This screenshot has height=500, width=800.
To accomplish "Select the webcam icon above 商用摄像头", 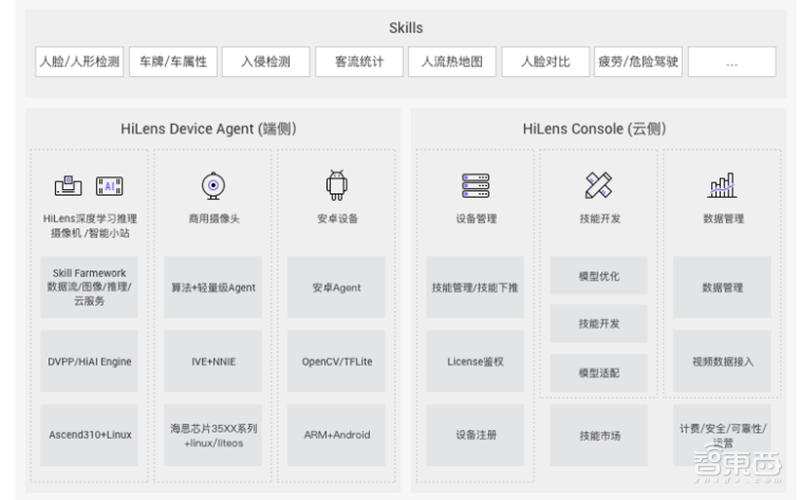I will (x=212, y=186).
